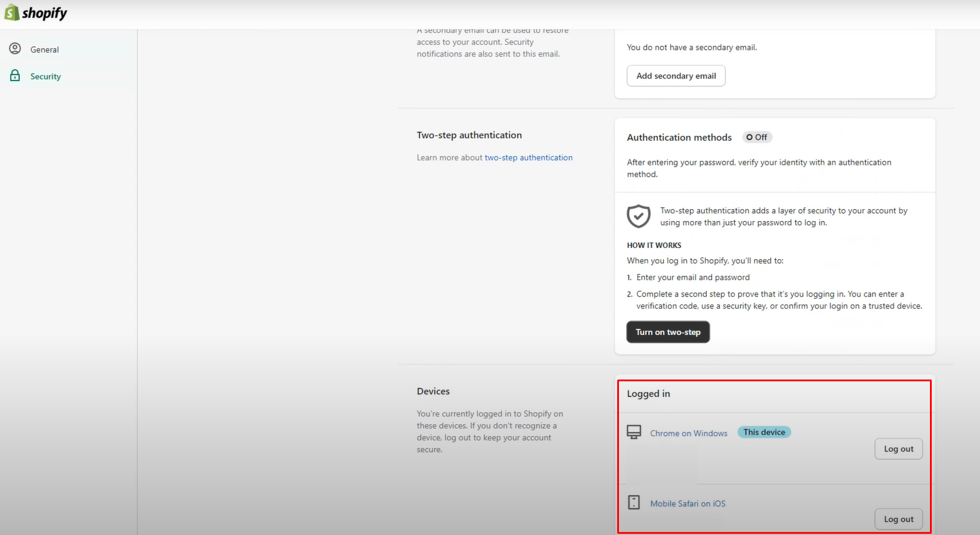The width and height of the screenshot is (980, 535).
Task: Click the Authentication methods heading
Action: pos(679,137)
